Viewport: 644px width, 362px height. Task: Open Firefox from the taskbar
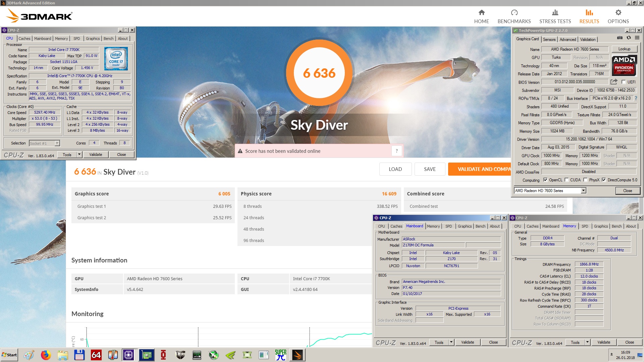pyautogui.click(x=46, y=355)
